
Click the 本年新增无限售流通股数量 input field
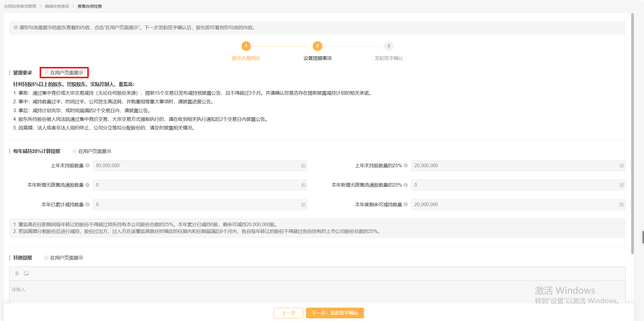[200, 185]
